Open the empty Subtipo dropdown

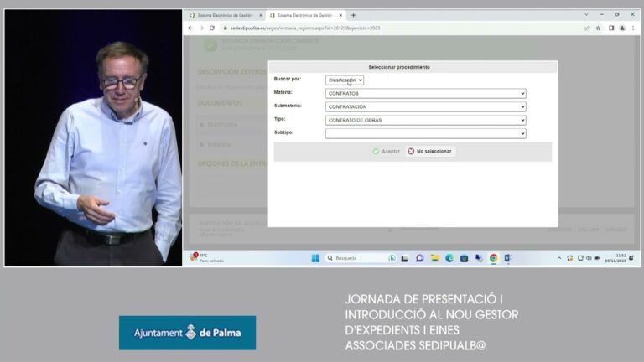click(x=425, y=133)
